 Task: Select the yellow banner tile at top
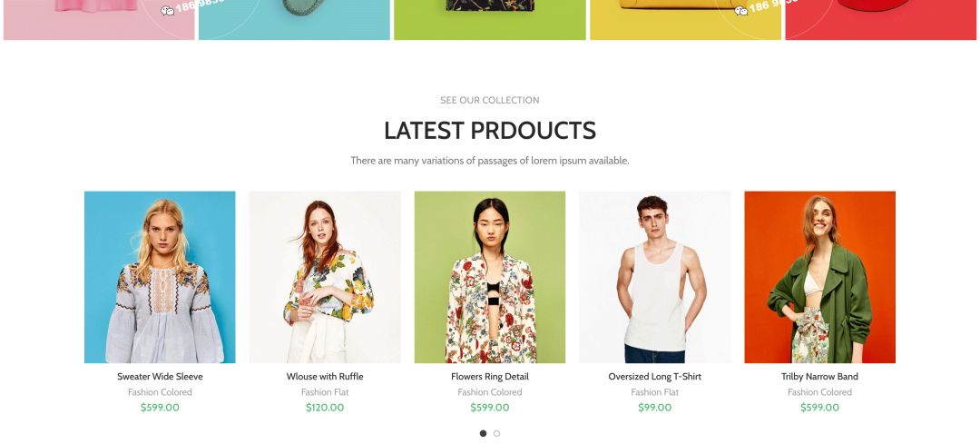point(686,20)
